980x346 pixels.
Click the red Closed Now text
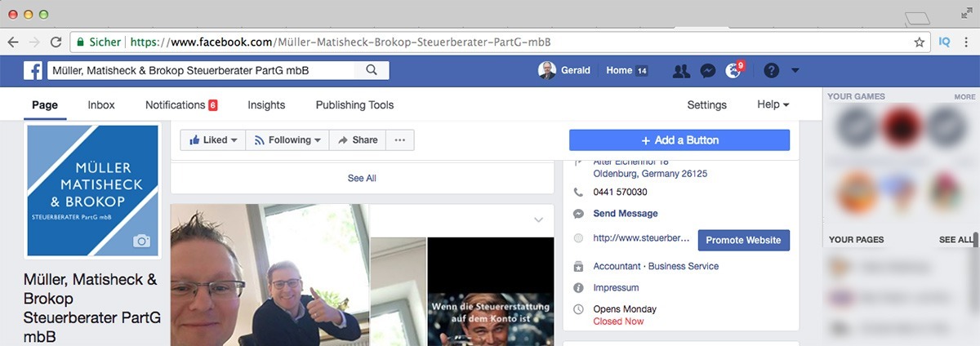(x=618, y=322)
